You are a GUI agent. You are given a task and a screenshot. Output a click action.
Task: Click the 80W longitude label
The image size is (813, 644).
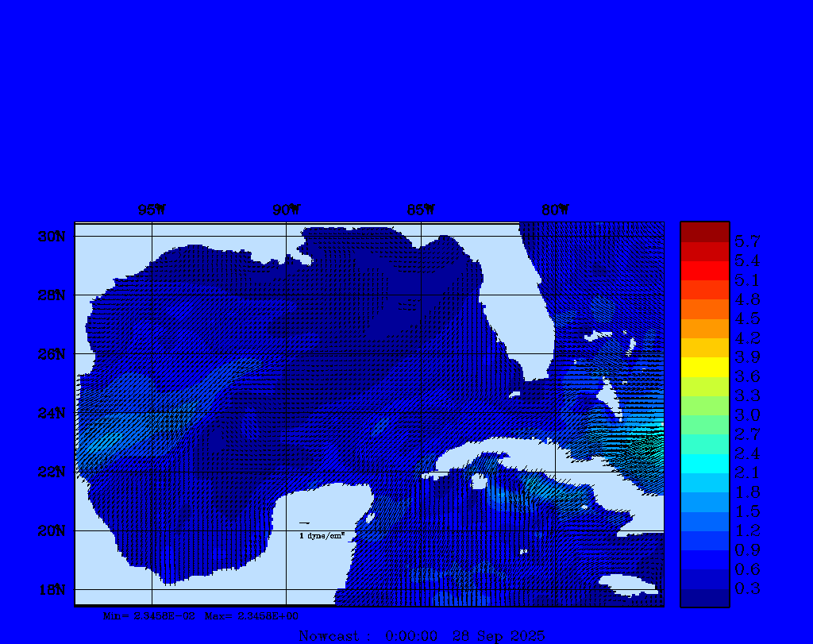[x=555, y=210]
